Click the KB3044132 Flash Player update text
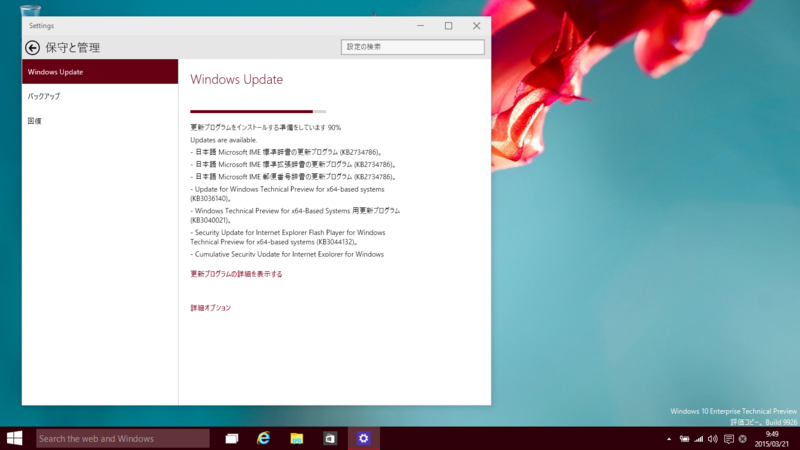 288,237
